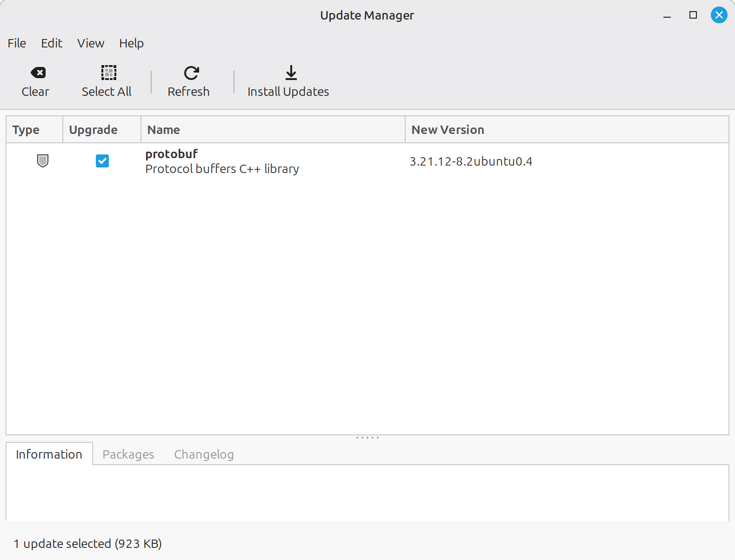Click the Install Updates download icon
735x560 pixels.
(x=291, y=73)
